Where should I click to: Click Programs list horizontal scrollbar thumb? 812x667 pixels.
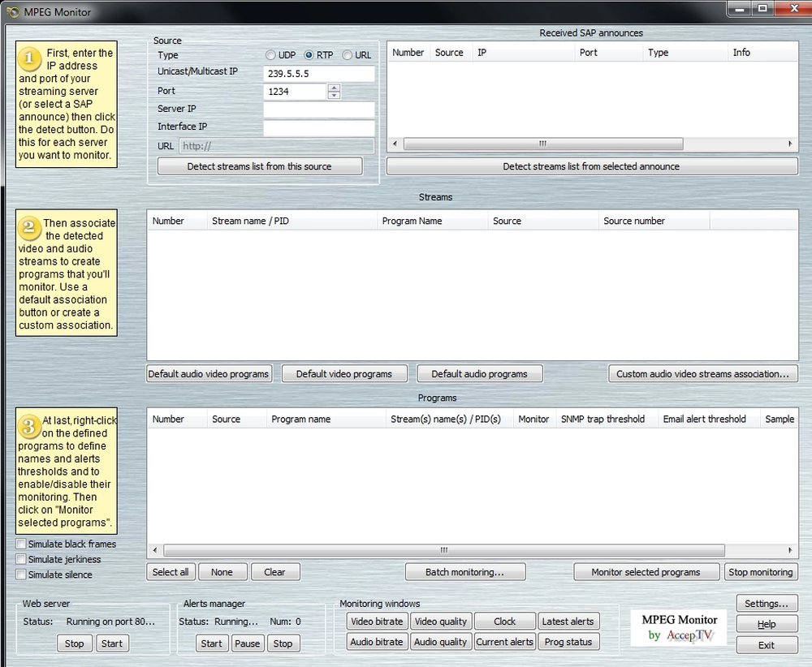click(444, 550)
